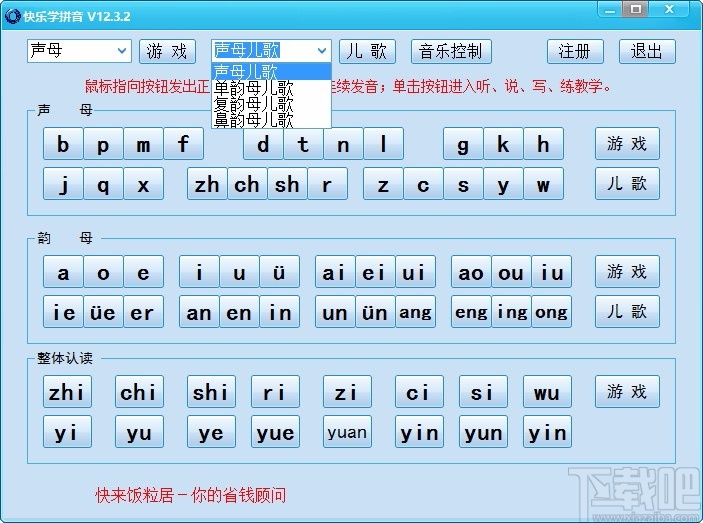Click the er final button
Screen dimensions: 703x523
tap(143, 311)
